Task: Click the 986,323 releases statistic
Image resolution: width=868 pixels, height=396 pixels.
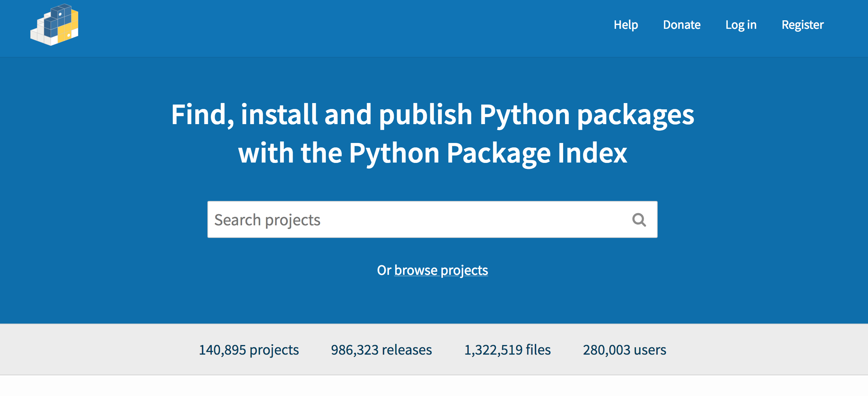Action: (381, 350)
